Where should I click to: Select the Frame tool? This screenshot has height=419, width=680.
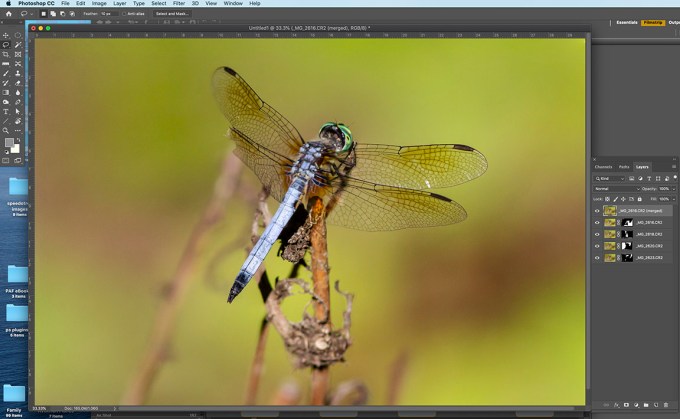18,54
